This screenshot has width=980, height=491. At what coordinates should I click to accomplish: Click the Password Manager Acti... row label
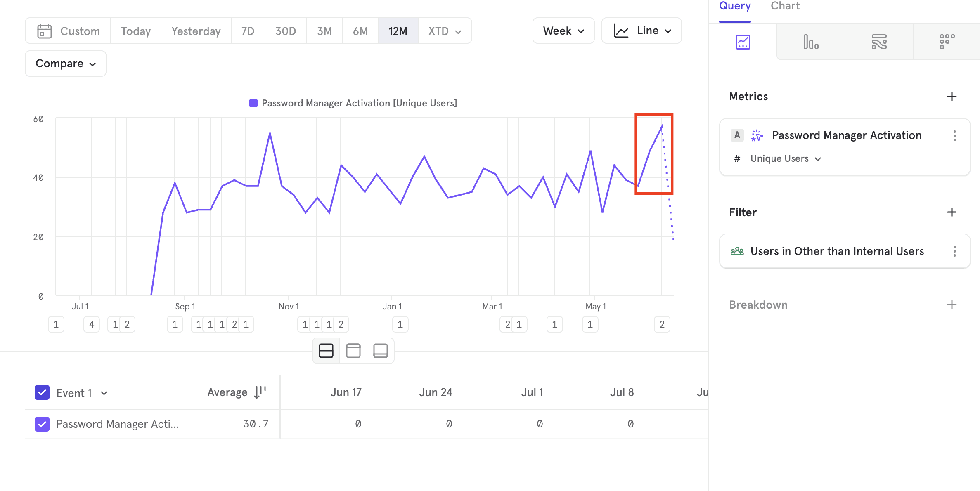pos(118,424)
